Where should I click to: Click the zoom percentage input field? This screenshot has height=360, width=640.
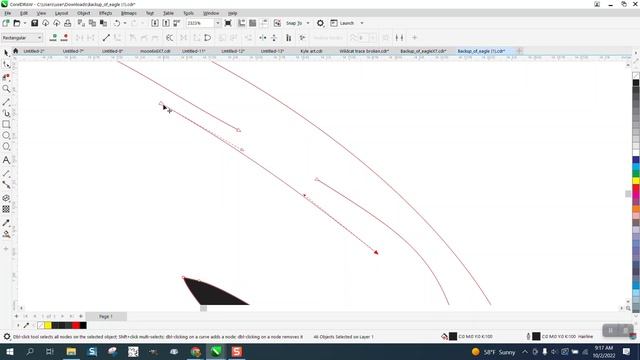200,23
